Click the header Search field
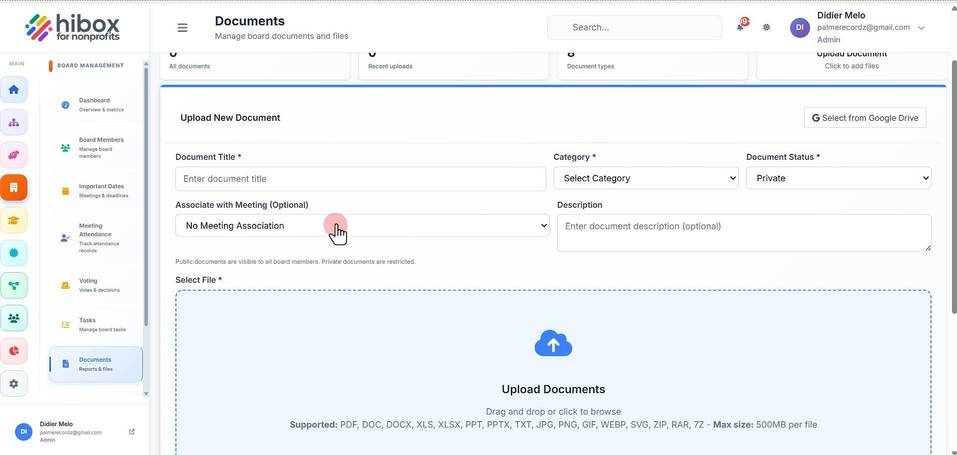957x455 pixels. tap(634, 27)
